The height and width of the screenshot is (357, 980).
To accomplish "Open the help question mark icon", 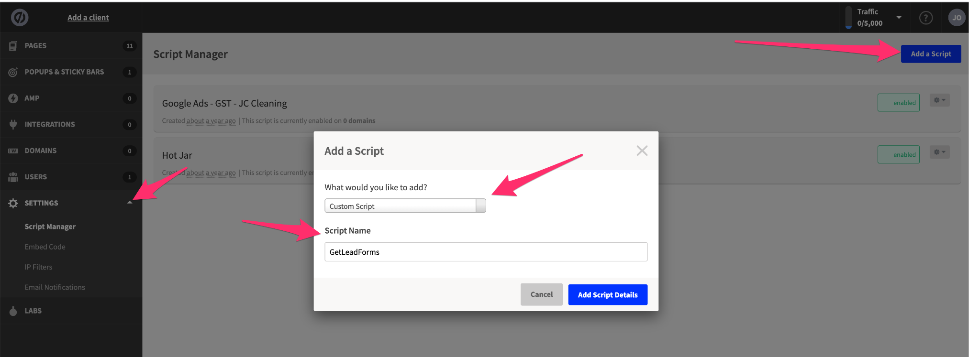I will coord(926,18).
